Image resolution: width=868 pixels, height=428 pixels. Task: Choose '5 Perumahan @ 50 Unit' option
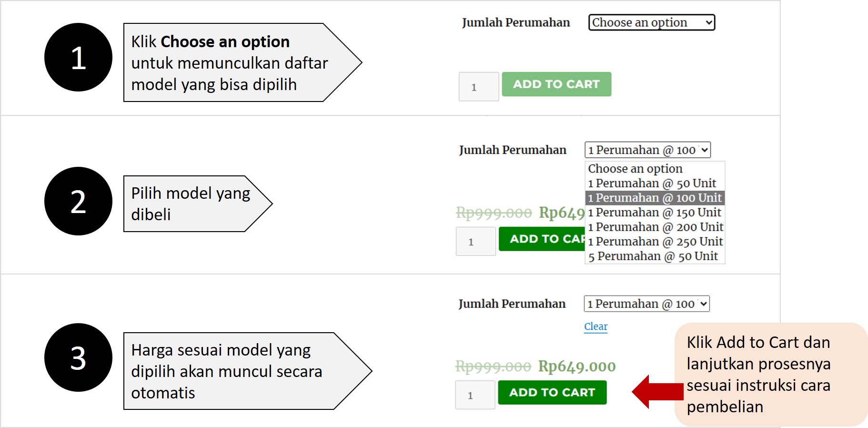pyautogui.click(x=653, y=256)
